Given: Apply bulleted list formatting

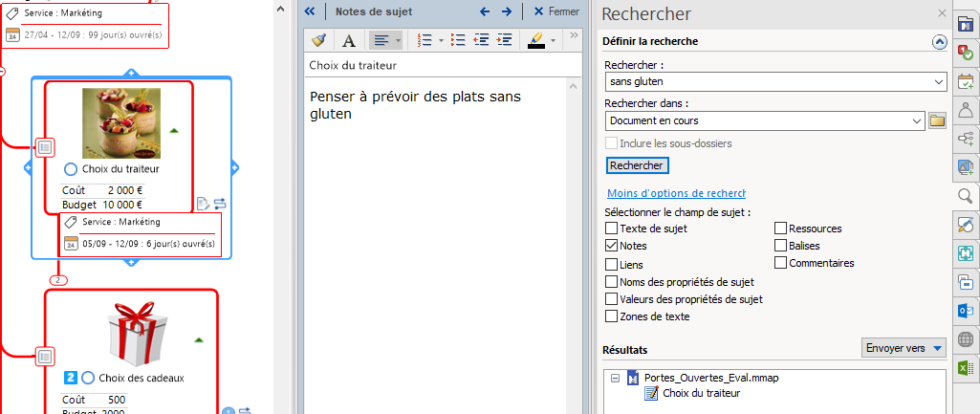Looking at the screenshot, I should (x=458, y=40).
